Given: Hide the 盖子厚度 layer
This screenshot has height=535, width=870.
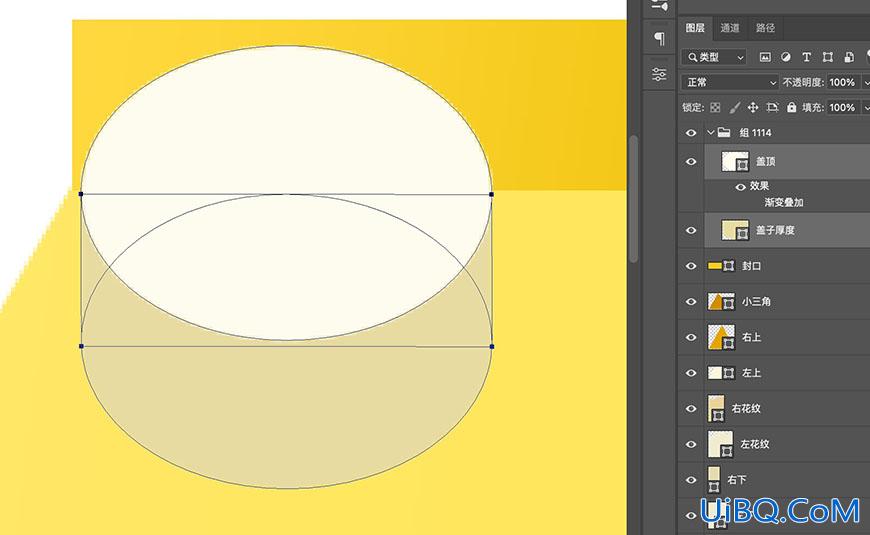Looking at the screenshot, I should [x=691, y=230].
